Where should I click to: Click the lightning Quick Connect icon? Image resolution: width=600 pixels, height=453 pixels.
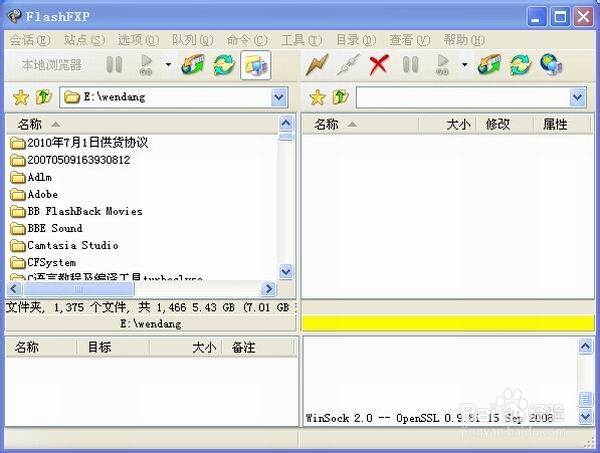pos(317,64)
